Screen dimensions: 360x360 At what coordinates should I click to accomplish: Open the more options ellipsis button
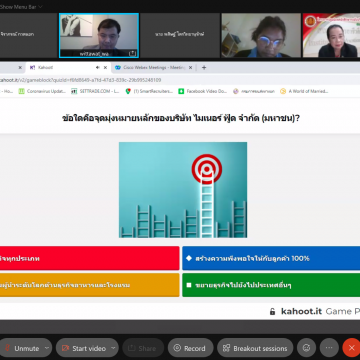329,348
